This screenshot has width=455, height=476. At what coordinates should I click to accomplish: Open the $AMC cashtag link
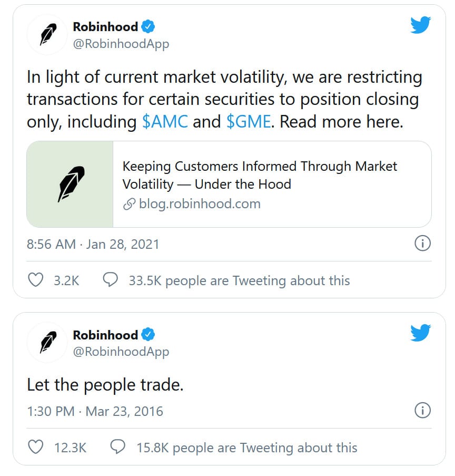tap(165, 122)
